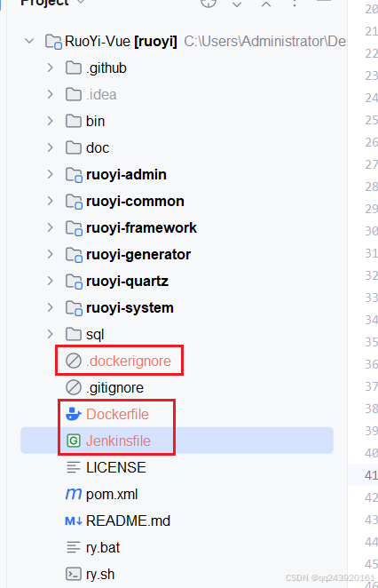Expand the doc folder chevron
The height and width of the screenshot is (588, 378).
click(x=51, y=147)
